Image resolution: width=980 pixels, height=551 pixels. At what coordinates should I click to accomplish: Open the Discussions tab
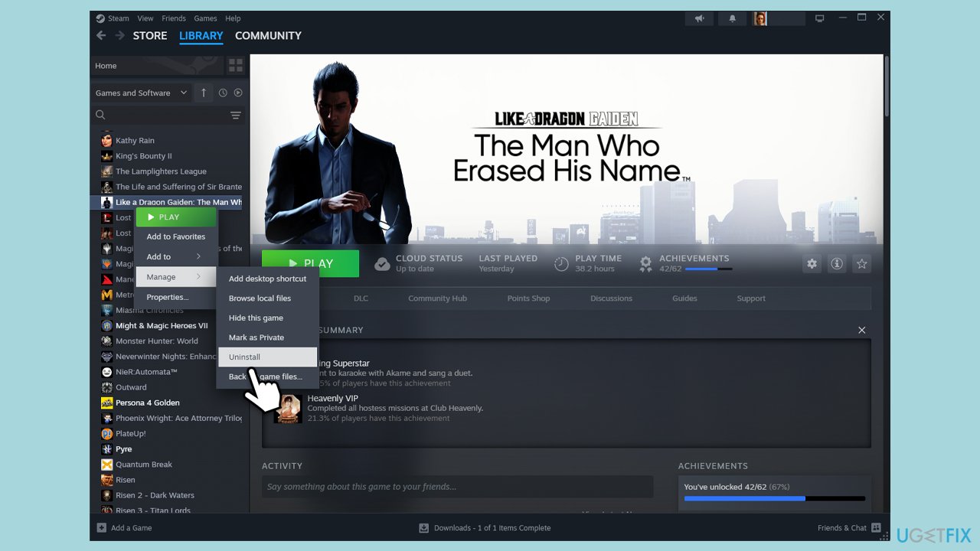coord(611,298)
